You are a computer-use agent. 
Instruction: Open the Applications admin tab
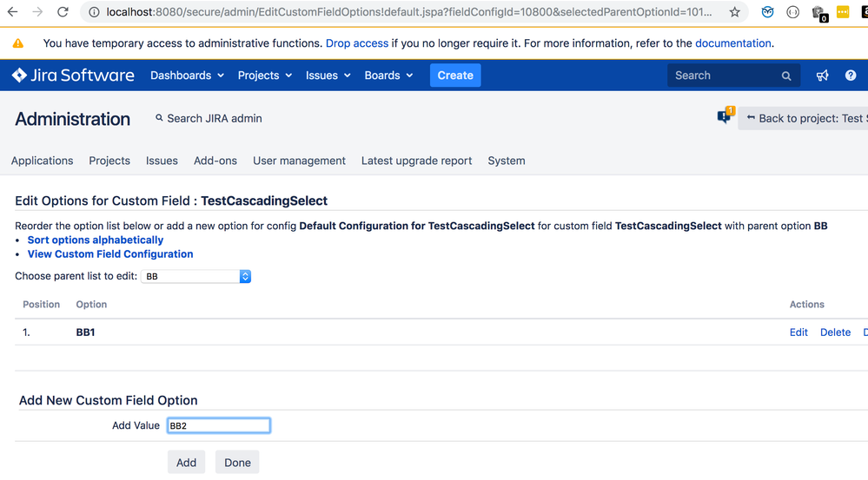[42, 161]
